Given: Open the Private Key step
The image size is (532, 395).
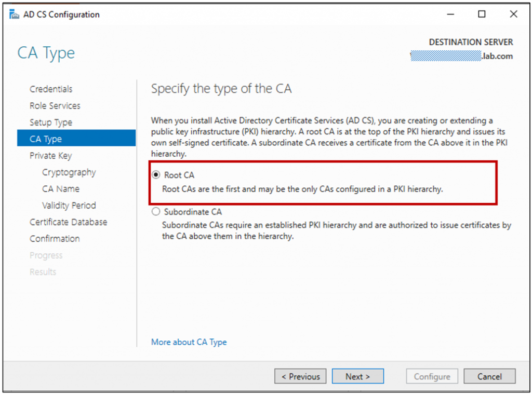Looking at the screenshot, I should pyautogui.click(x=51, y=155).
